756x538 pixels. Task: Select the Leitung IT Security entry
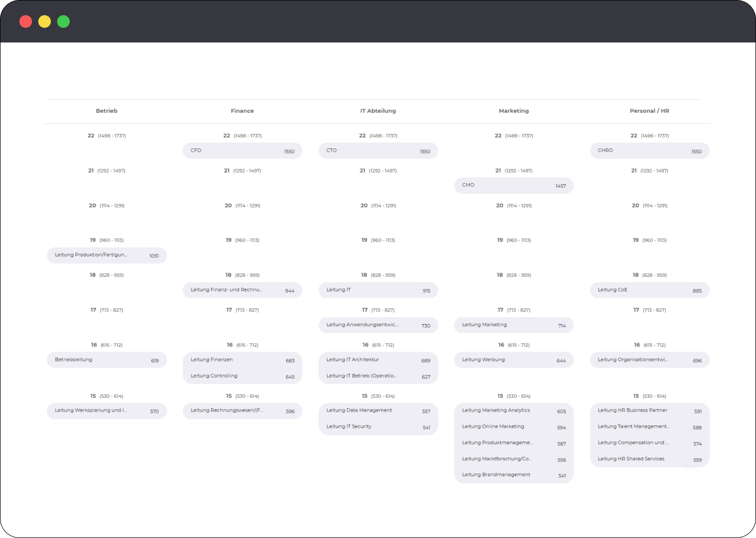click(x=378, y=426)
